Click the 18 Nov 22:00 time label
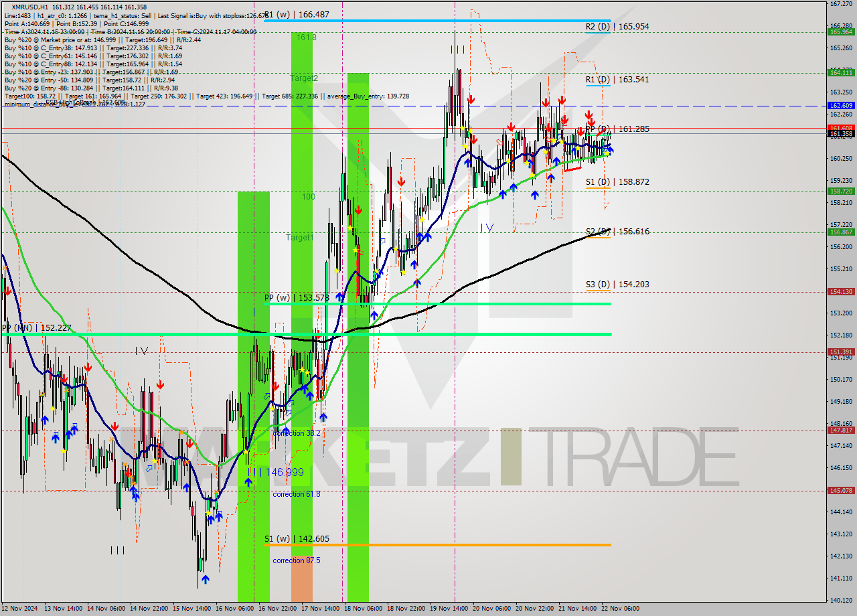Image resolution: width=857 pixels, height=616 pixels. [x=405, y=609]
